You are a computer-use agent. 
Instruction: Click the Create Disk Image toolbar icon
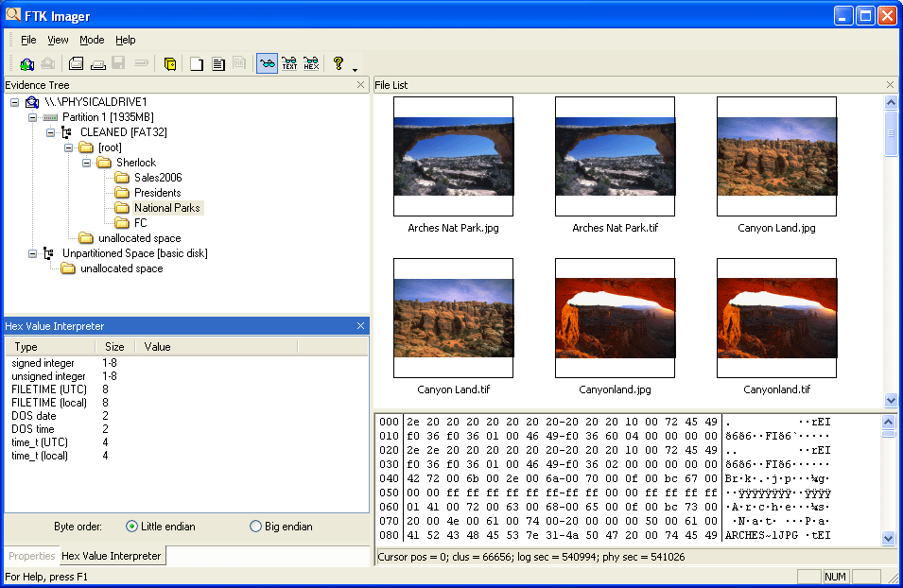(76, 64)
